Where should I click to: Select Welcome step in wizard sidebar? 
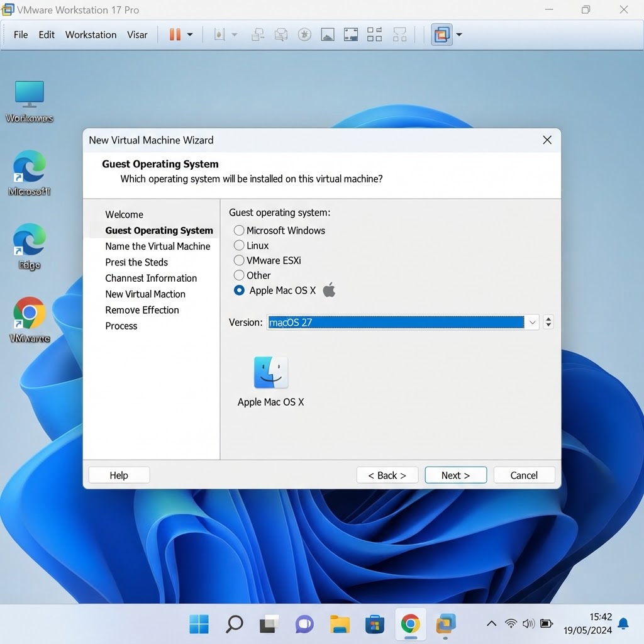[x=124, y=214]
